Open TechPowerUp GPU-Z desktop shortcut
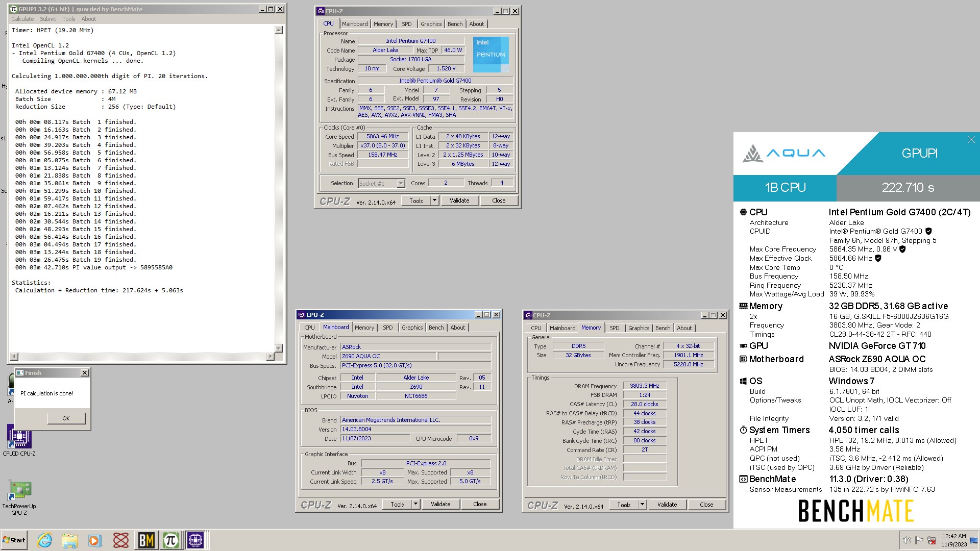980x551 pixels. click(19, 497)
